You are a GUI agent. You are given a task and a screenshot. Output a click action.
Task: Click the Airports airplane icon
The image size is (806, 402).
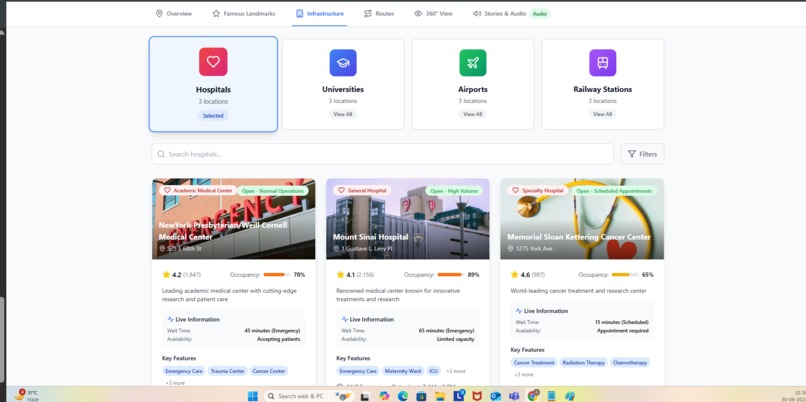[x=472, y=63]
